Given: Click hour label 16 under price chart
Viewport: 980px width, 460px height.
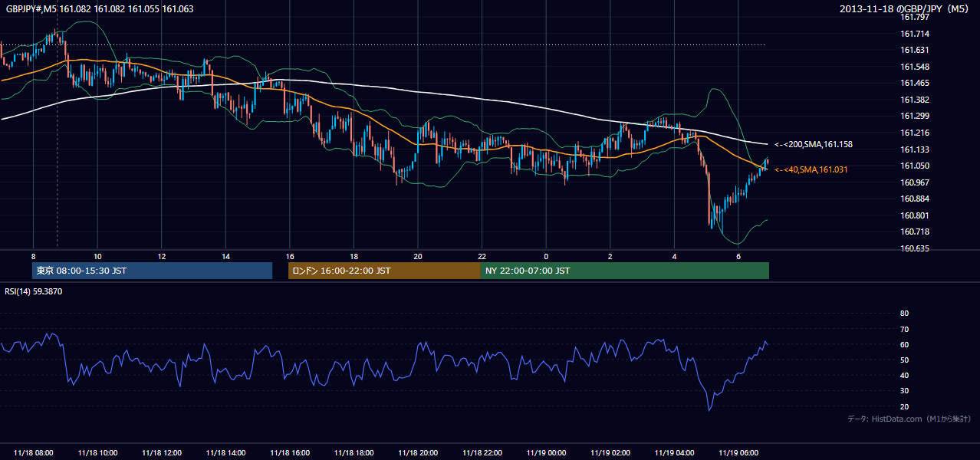Looking at the screenshot, I should coord(290,256).
